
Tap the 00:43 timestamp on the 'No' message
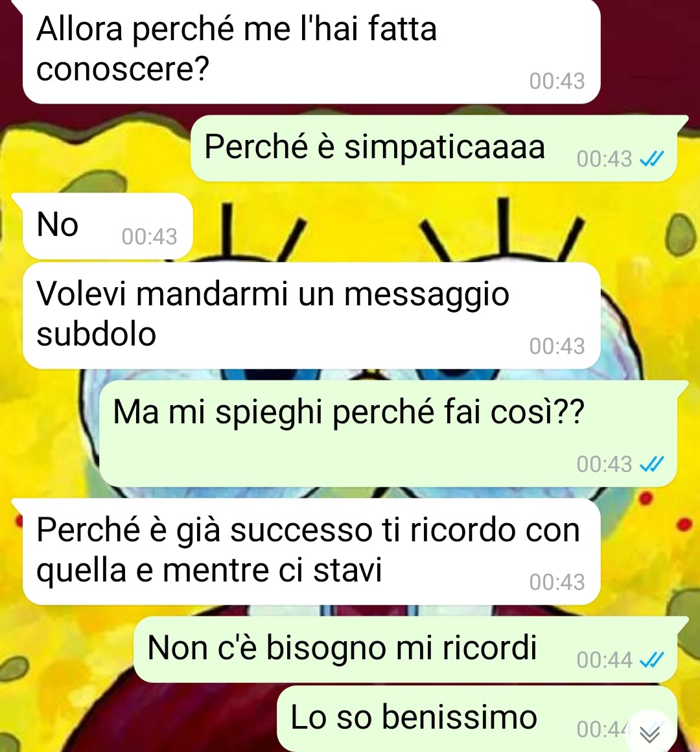pyautogui.click(x=150, y=237)
